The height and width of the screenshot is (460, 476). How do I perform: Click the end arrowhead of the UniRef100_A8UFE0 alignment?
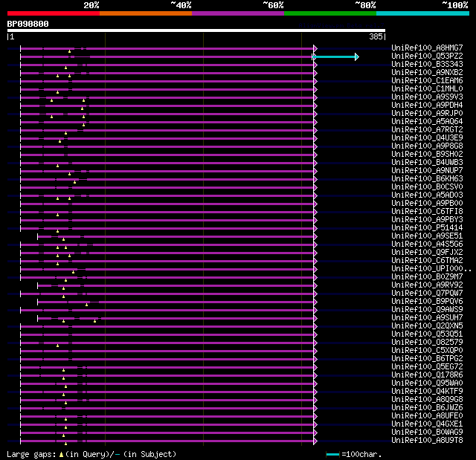tap(315, 416)
